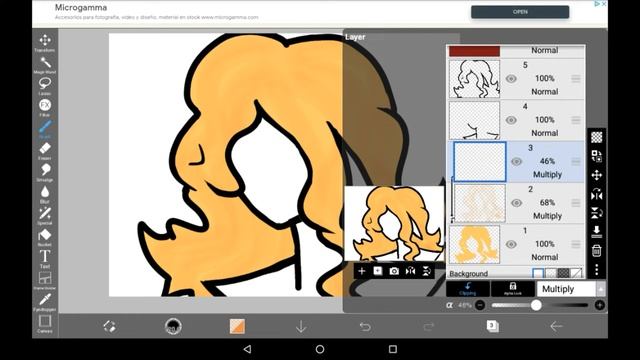
Task: Toggle the Clipping option
Action: 468,289
